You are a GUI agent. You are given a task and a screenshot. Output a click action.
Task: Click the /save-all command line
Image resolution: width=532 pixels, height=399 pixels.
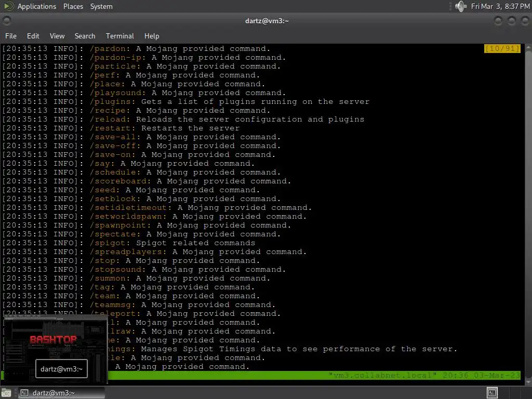(141, 137)
